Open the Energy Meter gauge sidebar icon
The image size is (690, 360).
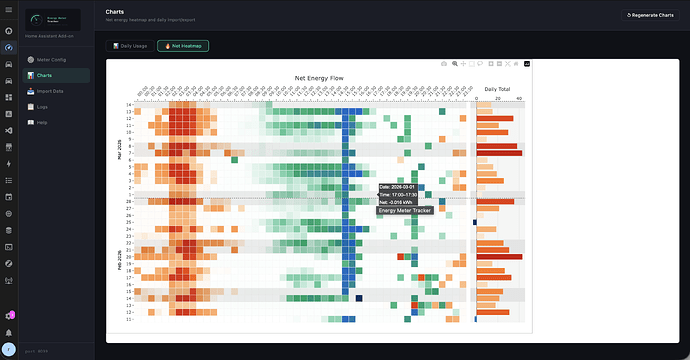(x=8, y=48)
